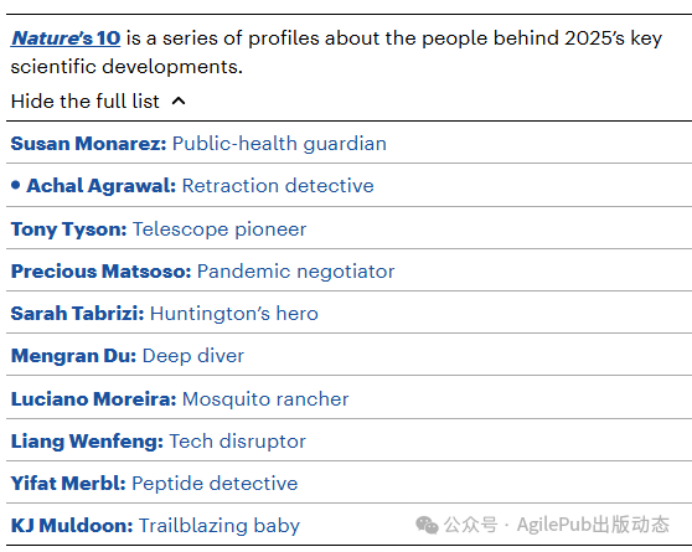This screenshot has width=692, height=552.
Task: Click the 'Hide the full list' label
Action: coord(86,101)
